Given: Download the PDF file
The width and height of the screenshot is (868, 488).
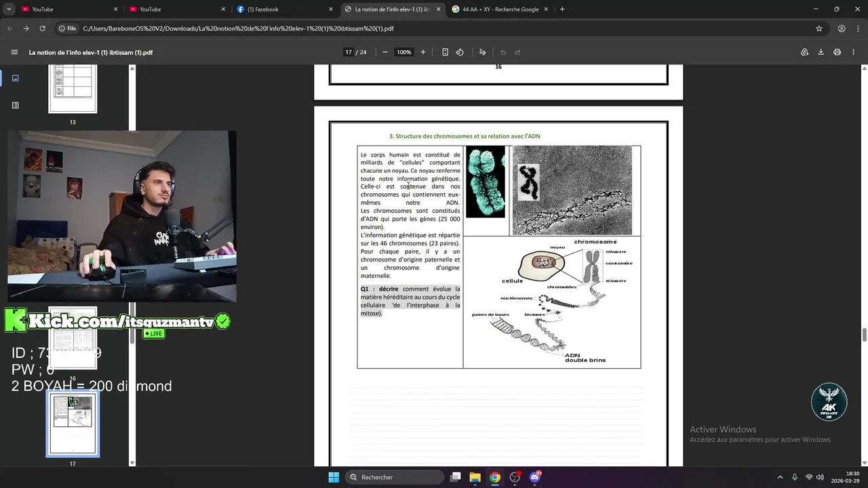Looking at the screenshot, I should tap(821, 52).
